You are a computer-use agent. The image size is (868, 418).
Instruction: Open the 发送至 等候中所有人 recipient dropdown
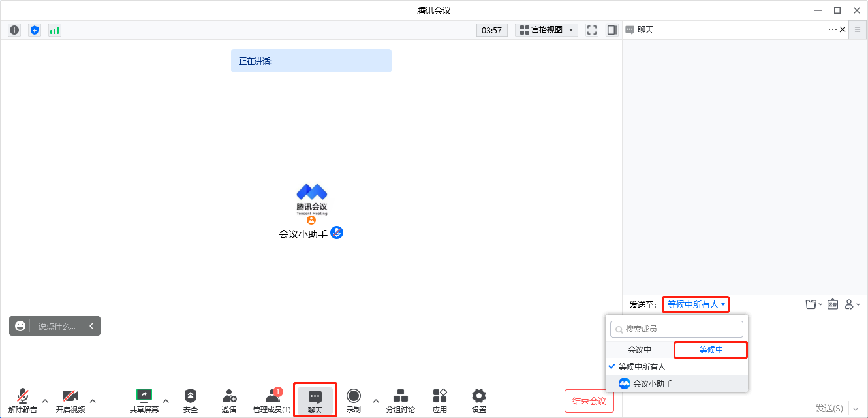[696, 304]
